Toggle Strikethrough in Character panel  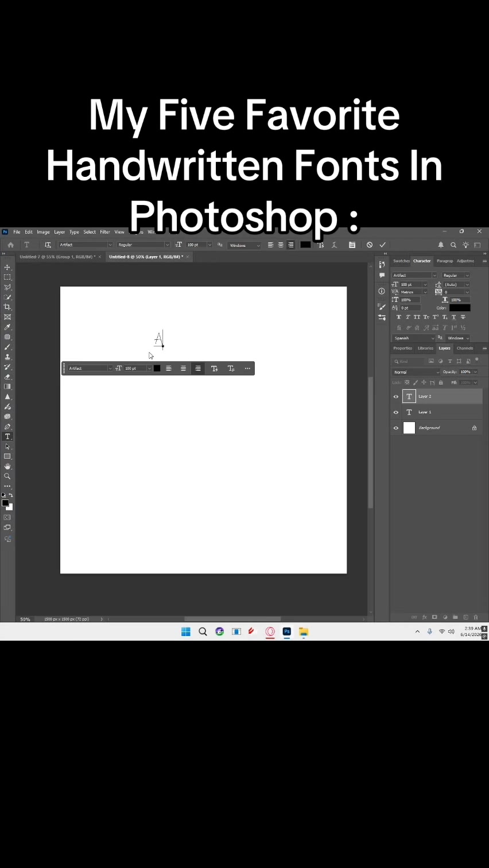(x=463, y=317)
